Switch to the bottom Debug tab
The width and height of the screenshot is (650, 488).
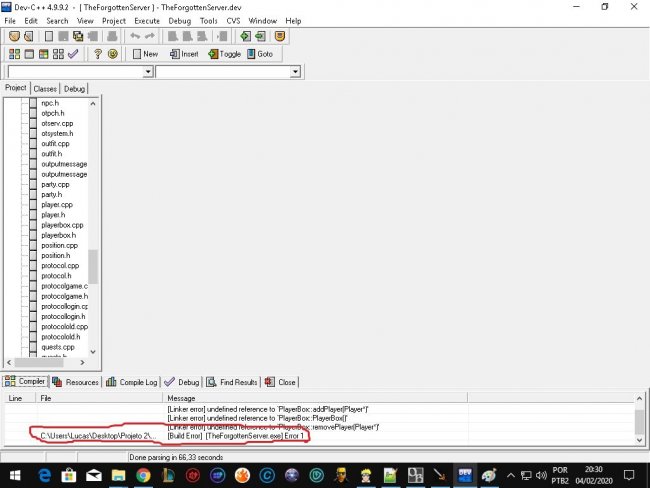click(x=182, y=382)
